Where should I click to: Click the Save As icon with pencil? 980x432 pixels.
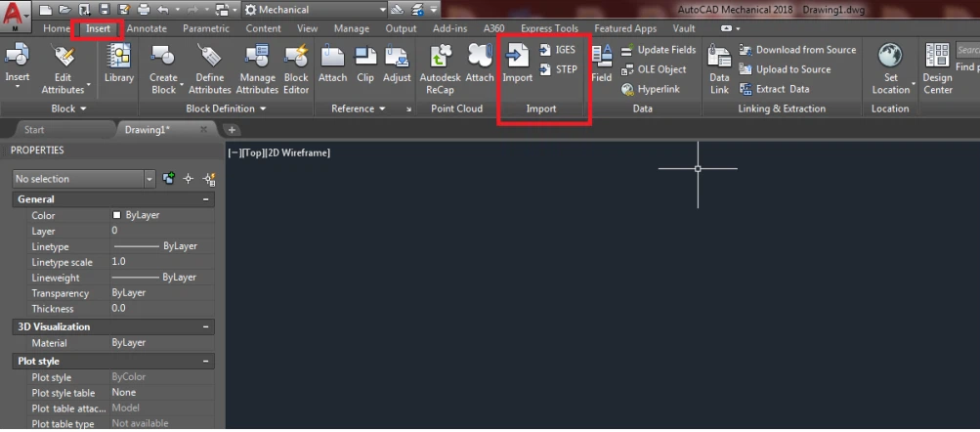click(x=123, y=10)
